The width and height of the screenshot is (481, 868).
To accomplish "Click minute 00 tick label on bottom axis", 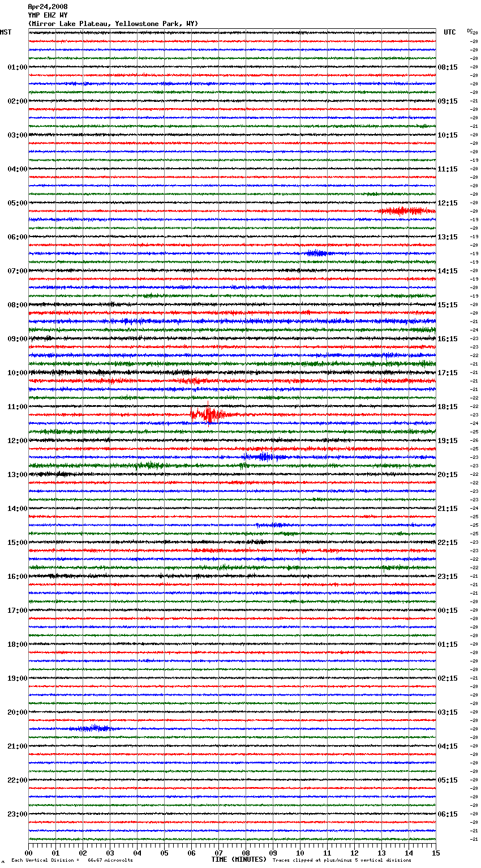I will [x=28, y=853].
